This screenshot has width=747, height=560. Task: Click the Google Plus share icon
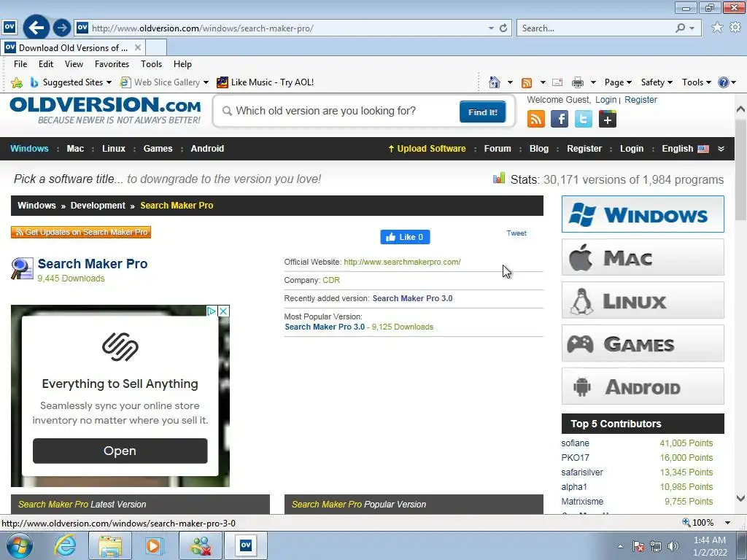[607, 119]
